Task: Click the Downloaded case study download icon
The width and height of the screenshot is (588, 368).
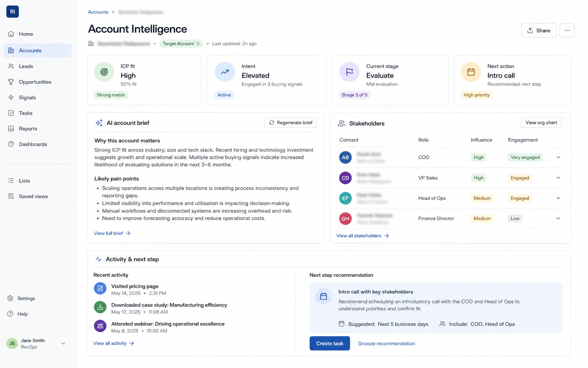Action: [100, 307]
